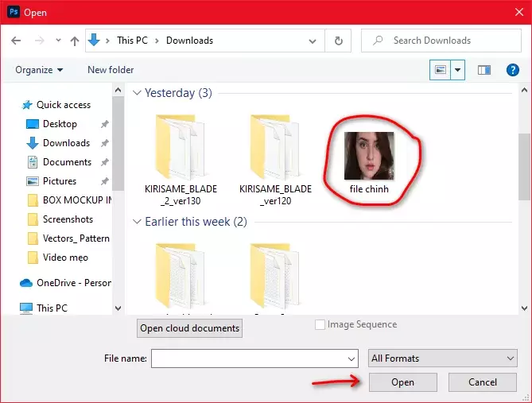Click the Open button
532x403 pixels.
click(402, 382)
